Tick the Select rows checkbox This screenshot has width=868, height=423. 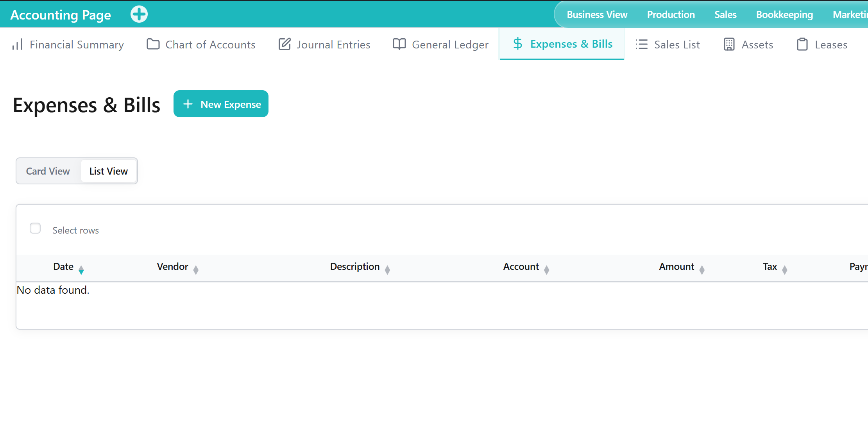pos(35,228)
